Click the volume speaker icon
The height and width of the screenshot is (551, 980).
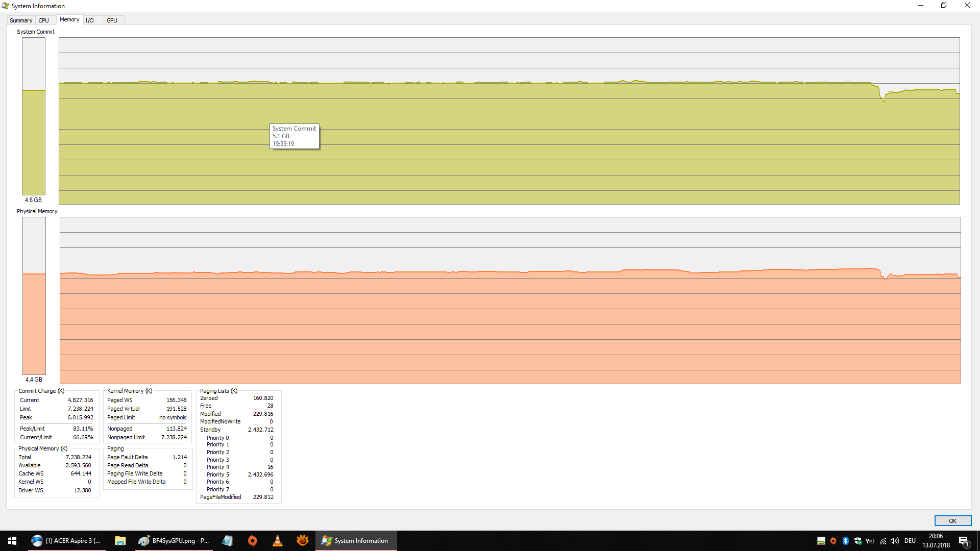[x=895, y=541]
